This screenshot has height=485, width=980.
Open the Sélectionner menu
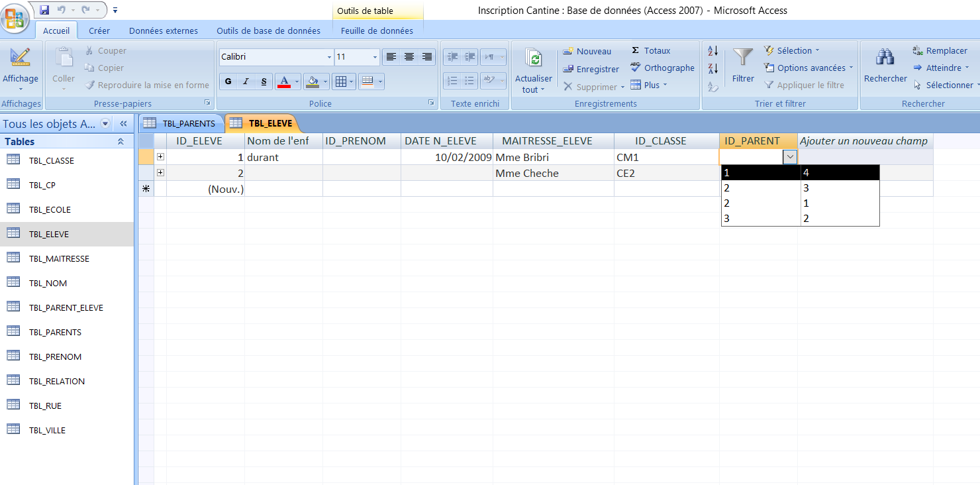click(946, 85)
